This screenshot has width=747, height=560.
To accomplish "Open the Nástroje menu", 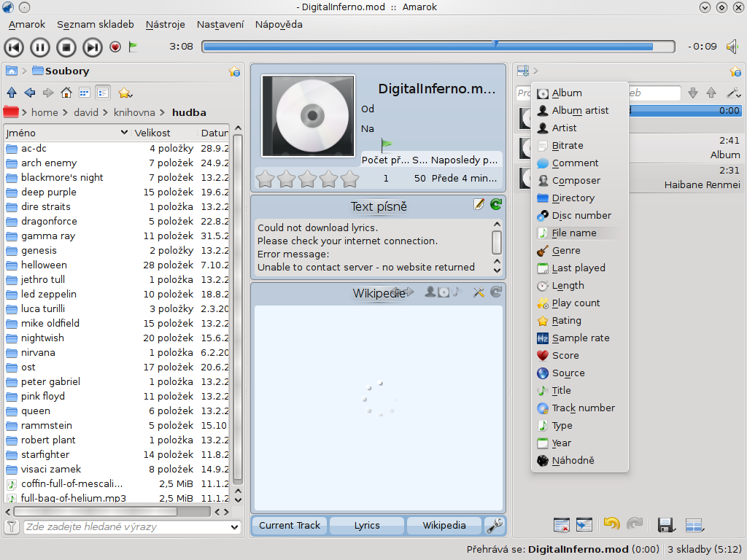I will [166, 24].
